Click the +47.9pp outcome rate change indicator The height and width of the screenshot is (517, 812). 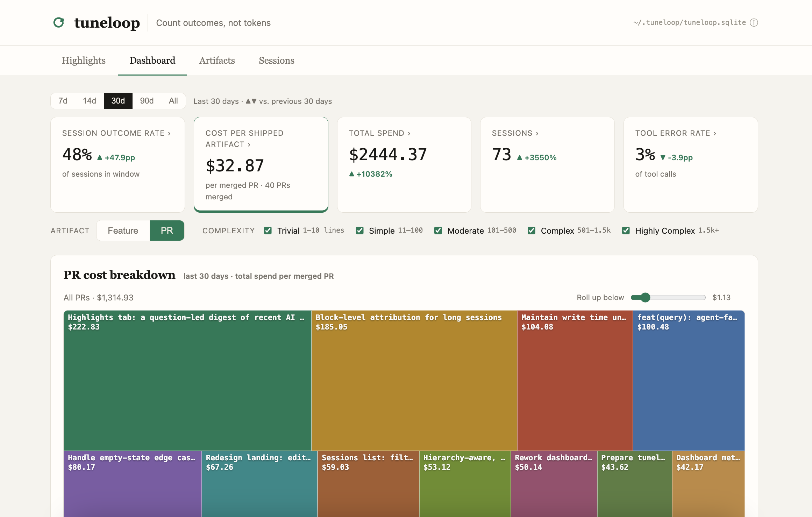coord(116,158)
